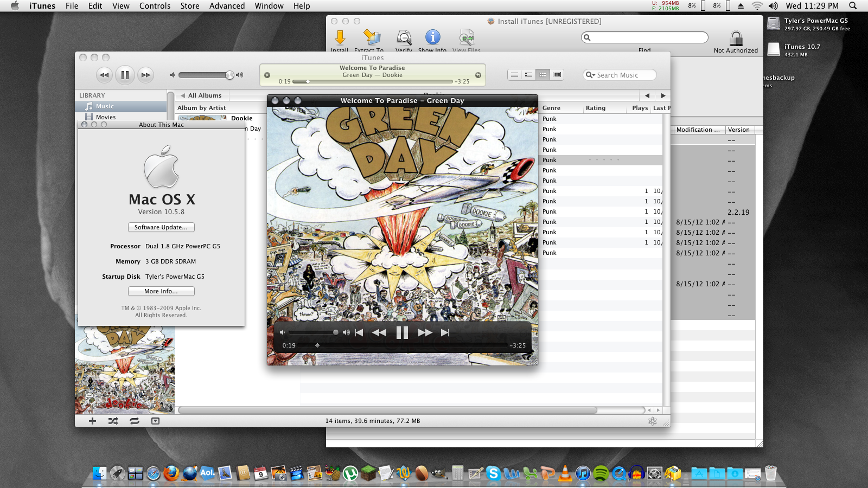This screenshot has width=868, height=488.
Task: Go to previous album using left arrow
Action: click(x=647, y=95)
